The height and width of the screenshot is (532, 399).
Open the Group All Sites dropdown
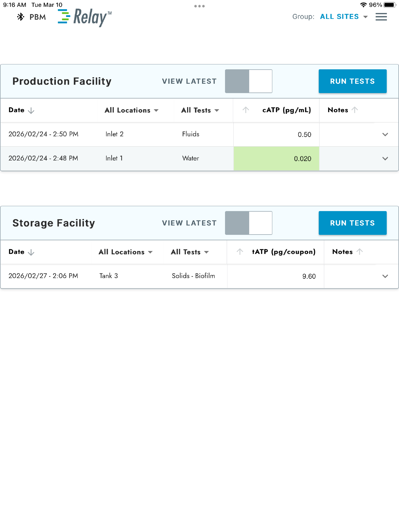[344, 17]
